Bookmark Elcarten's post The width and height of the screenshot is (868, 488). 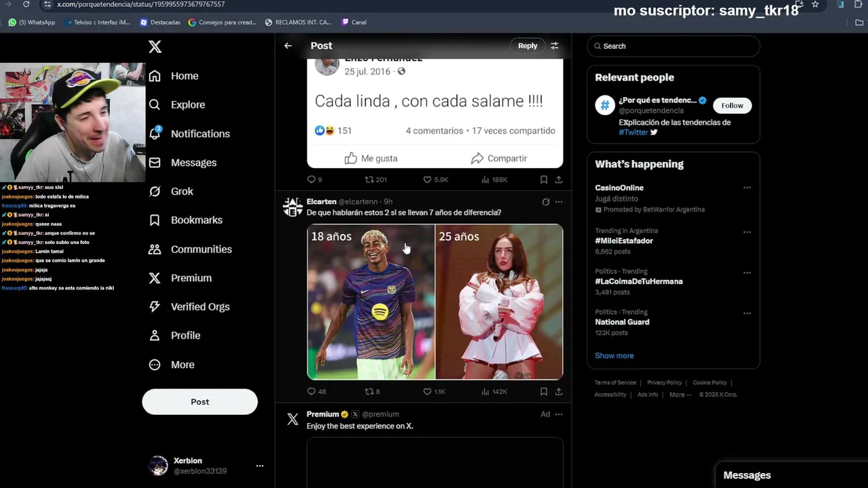point(544,392)
